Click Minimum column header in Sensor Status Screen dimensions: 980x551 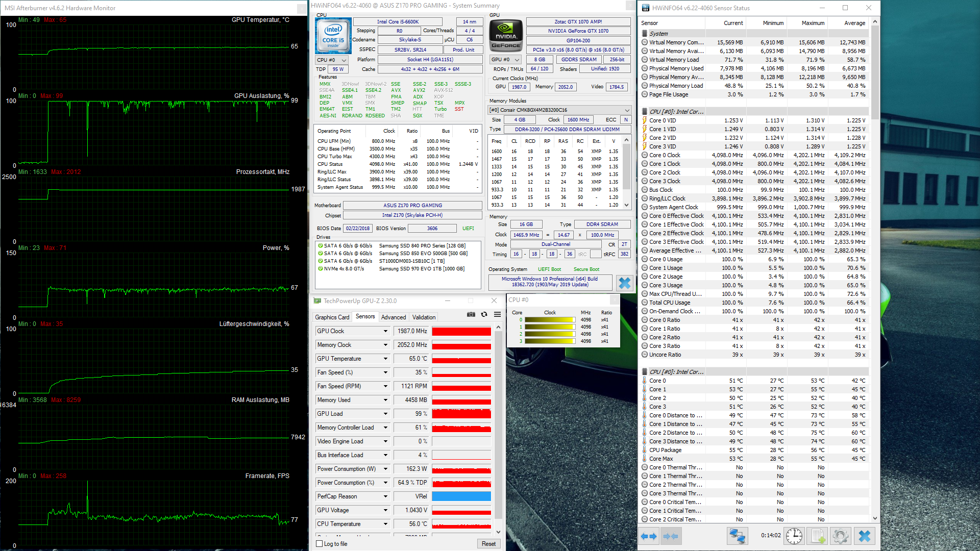pyautogui.click(x=773, y=23)
